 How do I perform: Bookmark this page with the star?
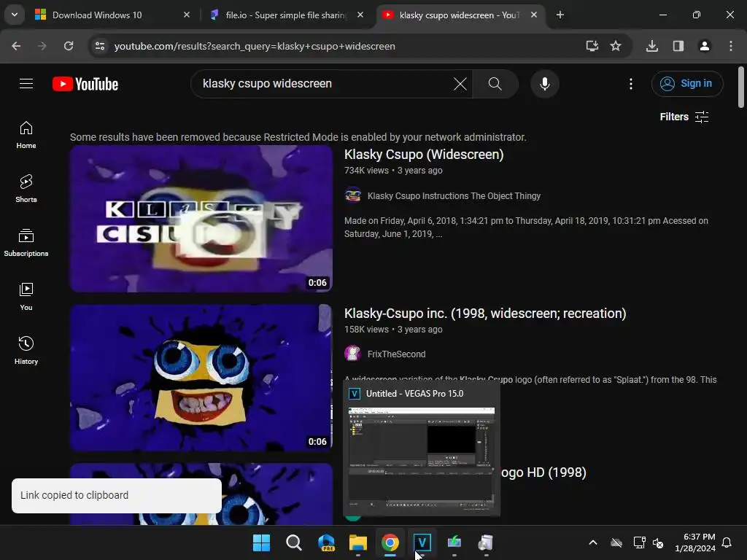tap(616, 46)
